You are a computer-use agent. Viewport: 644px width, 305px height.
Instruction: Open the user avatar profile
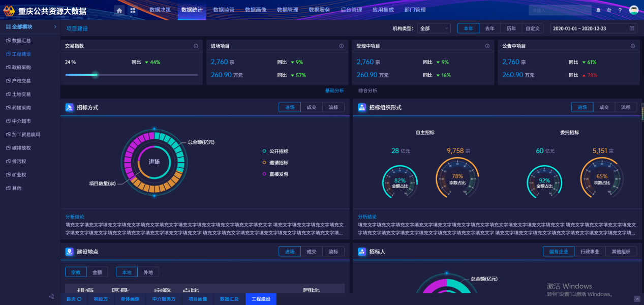tap(633, 10)
